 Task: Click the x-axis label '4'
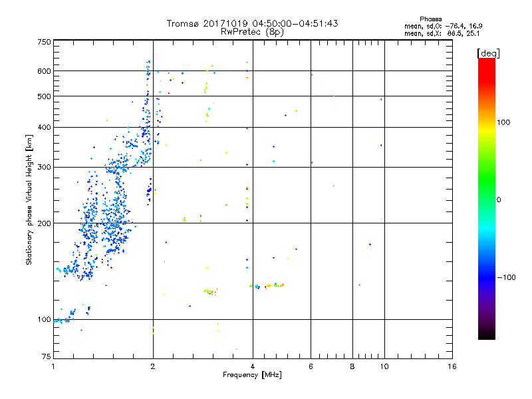pyautogui.click(x=253, y=366)
